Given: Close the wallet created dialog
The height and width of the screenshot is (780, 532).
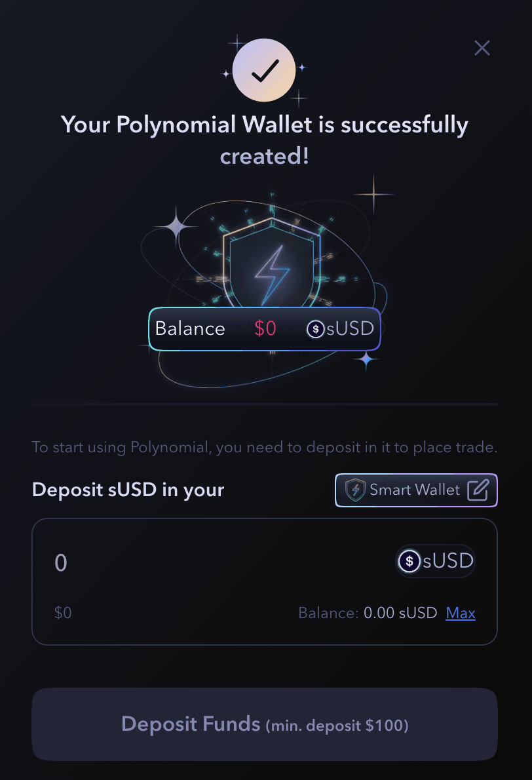Looking at the screenshot, I should coord(482,49).
